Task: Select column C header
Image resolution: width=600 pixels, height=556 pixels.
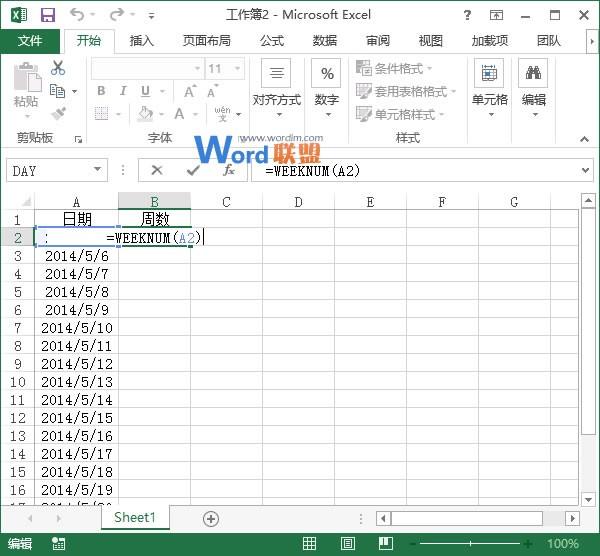Action: pos(227,202)
